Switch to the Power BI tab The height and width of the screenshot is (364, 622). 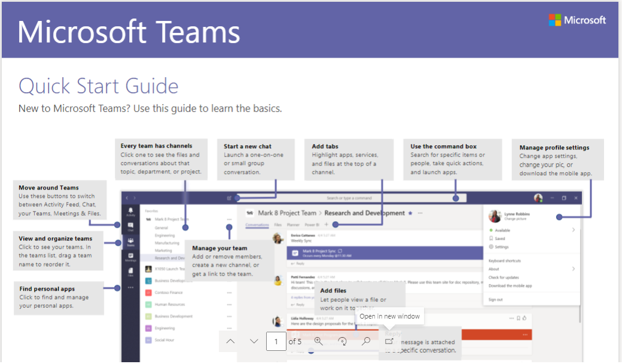click(x=312, y=225)
